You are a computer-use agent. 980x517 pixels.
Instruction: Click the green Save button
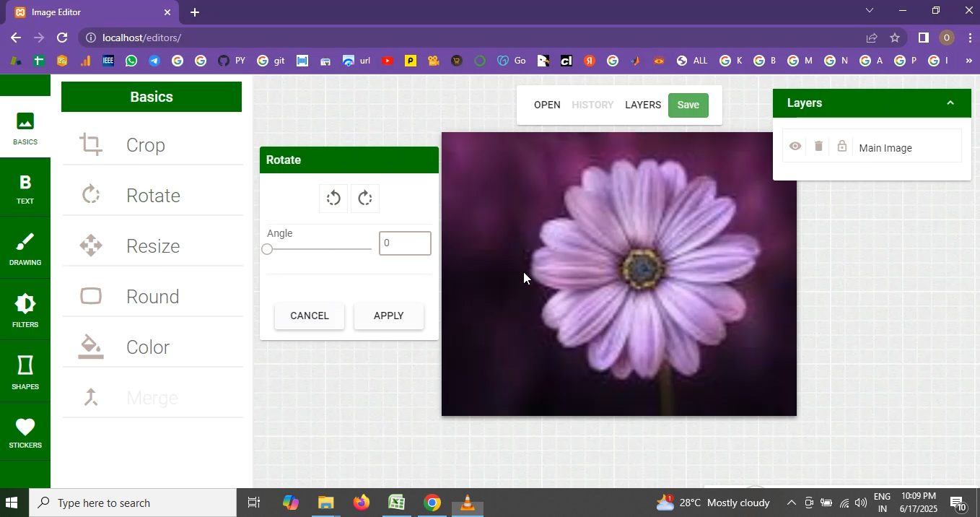[x=688, y=105]
